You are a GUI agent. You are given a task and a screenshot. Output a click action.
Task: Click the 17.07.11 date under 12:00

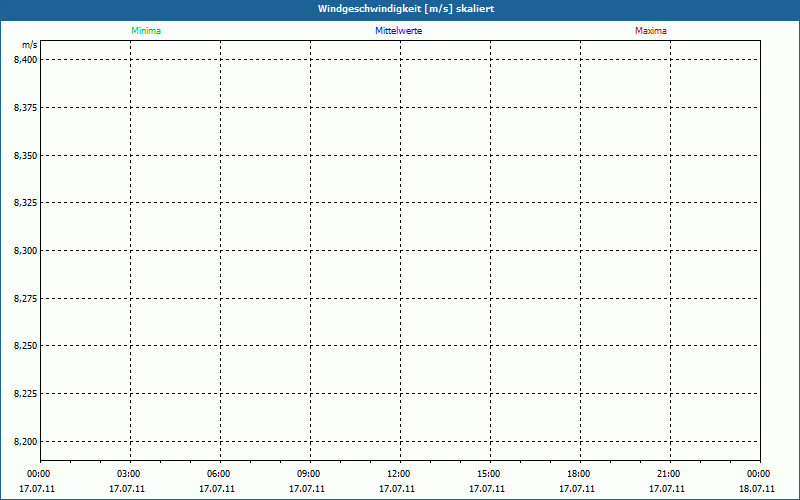pos(397,489)
